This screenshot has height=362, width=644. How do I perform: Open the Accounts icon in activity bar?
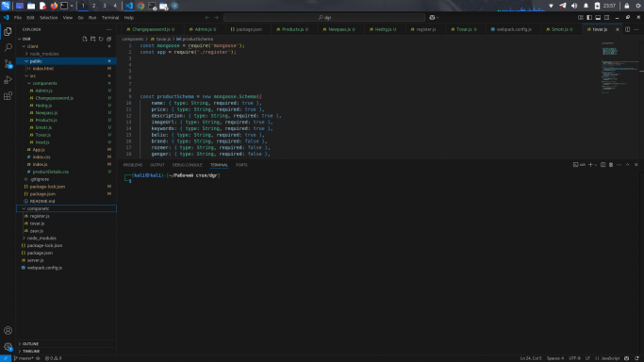[8, 330]
